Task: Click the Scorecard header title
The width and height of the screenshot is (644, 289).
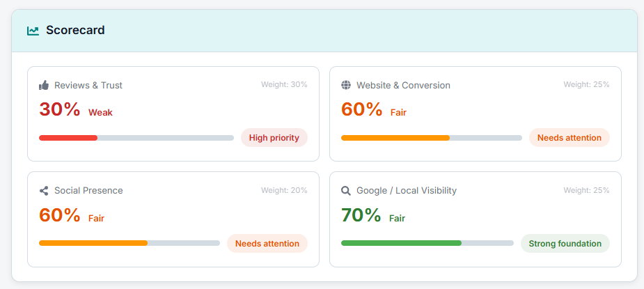Action: pyautogui.click(x=75, y=31)
